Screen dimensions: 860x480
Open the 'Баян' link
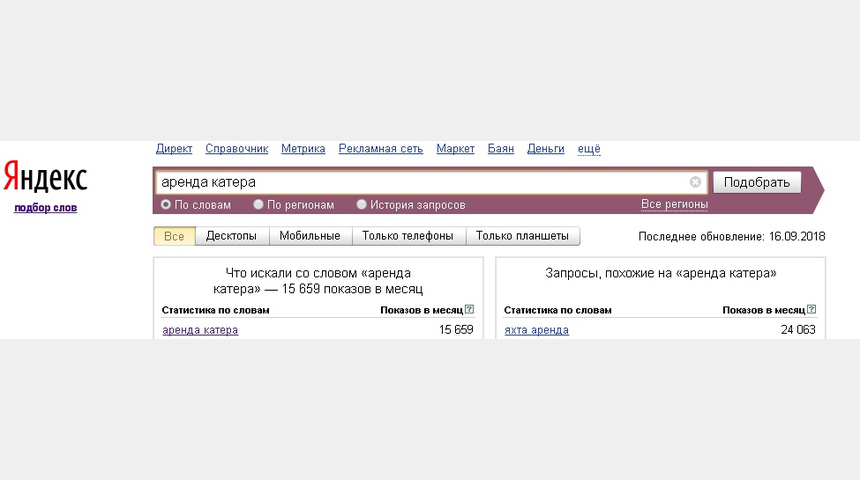click(x=501, y=149)
